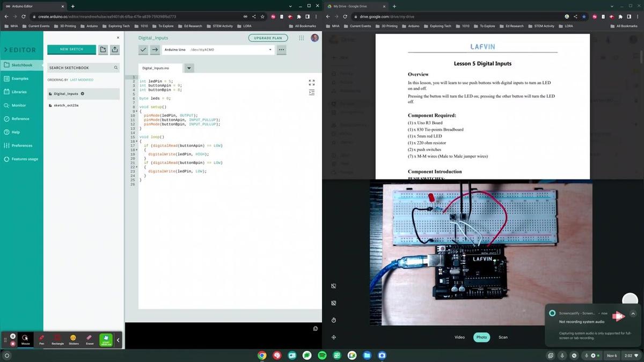Toggle the camera timer icon
This screenshot has width=644, height=362.
click(x=334, y=320)
